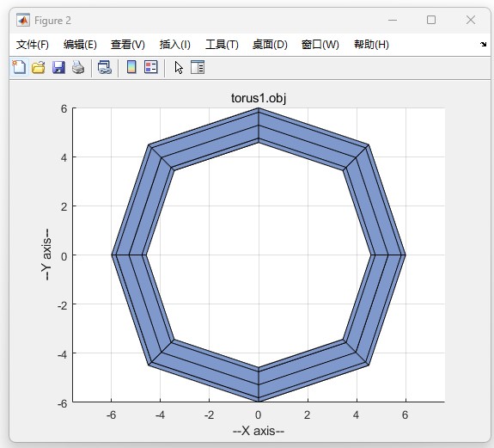Open the 编辑(E) menu

80,45
